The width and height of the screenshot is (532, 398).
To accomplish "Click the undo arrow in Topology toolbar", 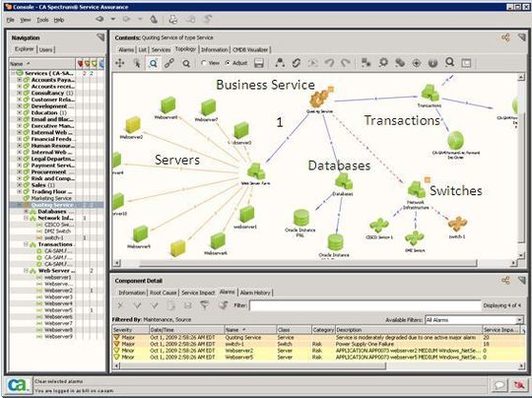I will 329,63.
